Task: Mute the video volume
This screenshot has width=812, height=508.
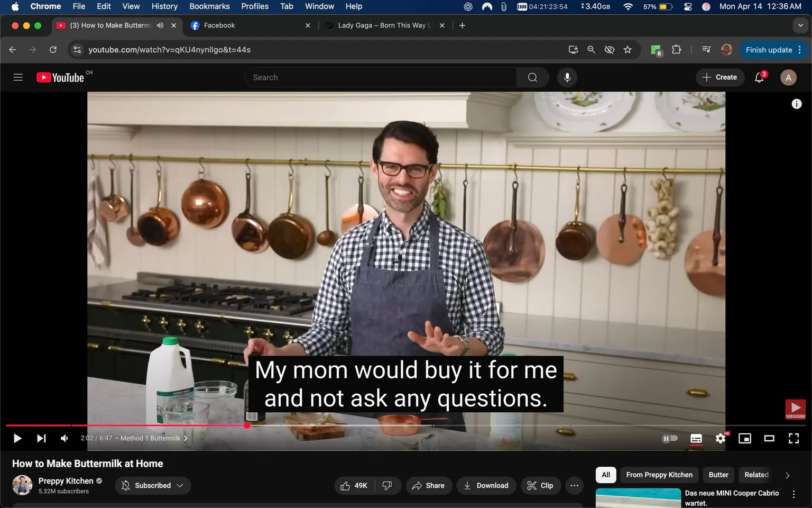Action: 64,438
